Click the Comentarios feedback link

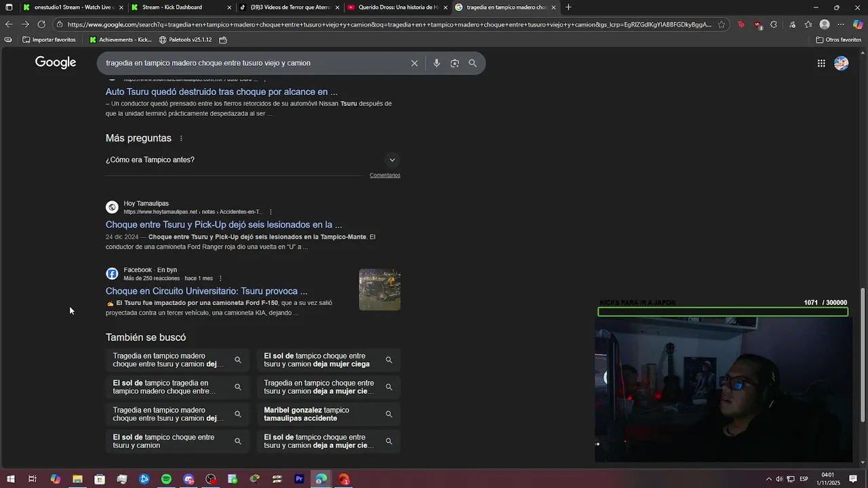click(x=385, y=176)
